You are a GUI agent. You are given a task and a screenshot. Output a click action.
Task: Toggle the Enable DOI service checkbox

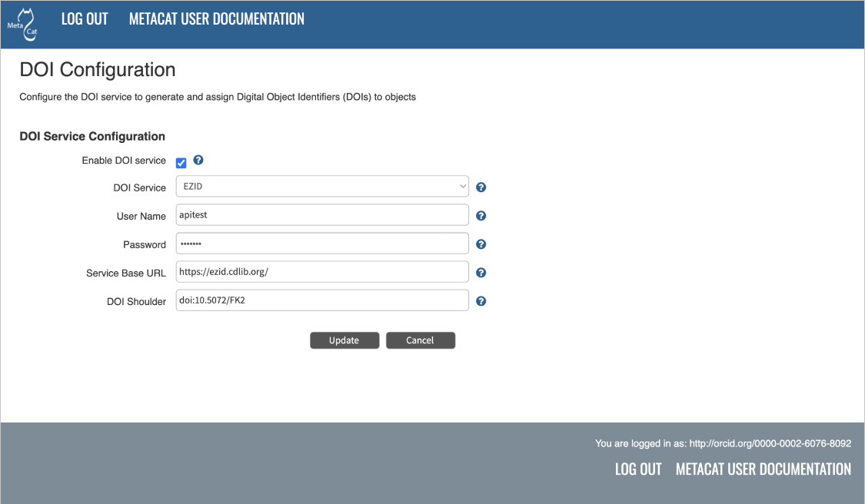pyautogui.click(x=181, y=162)
